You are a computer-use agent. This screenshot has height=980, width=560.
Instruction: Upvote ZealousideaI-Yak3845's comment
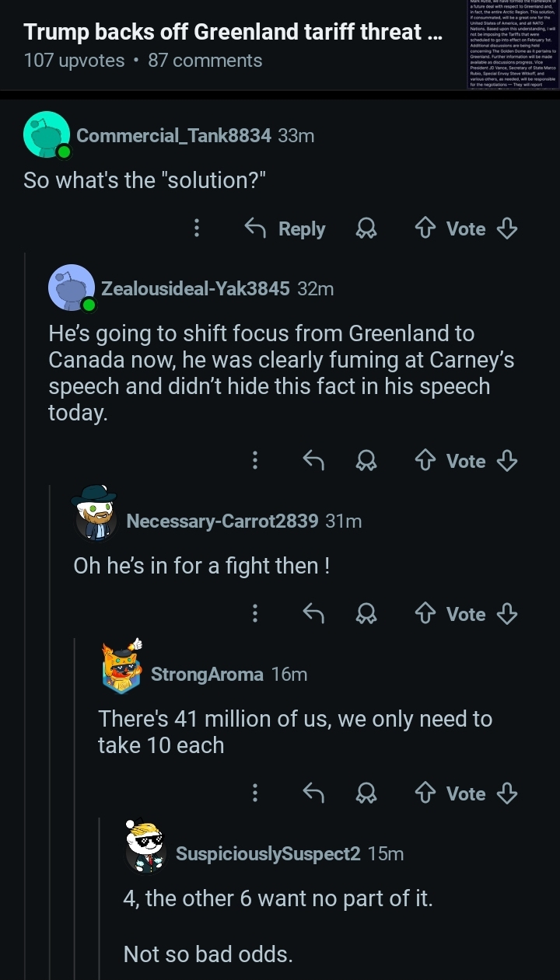tap(425, 461)
